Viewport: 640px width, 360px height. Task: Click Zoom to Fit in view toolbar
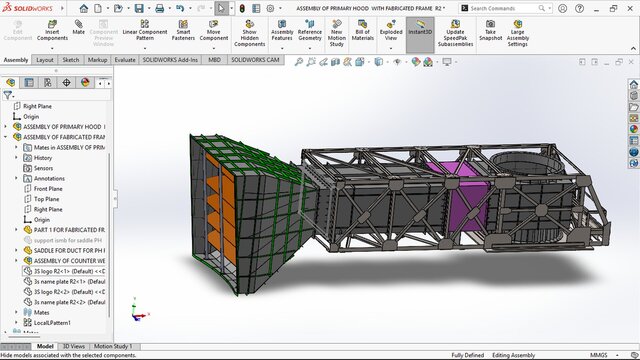(x=299, y=62)
